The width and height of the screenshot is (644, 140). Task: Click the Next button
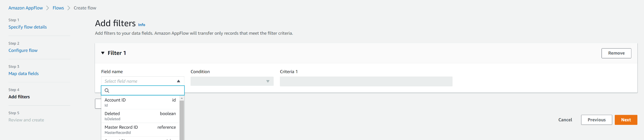coord(626,120)
